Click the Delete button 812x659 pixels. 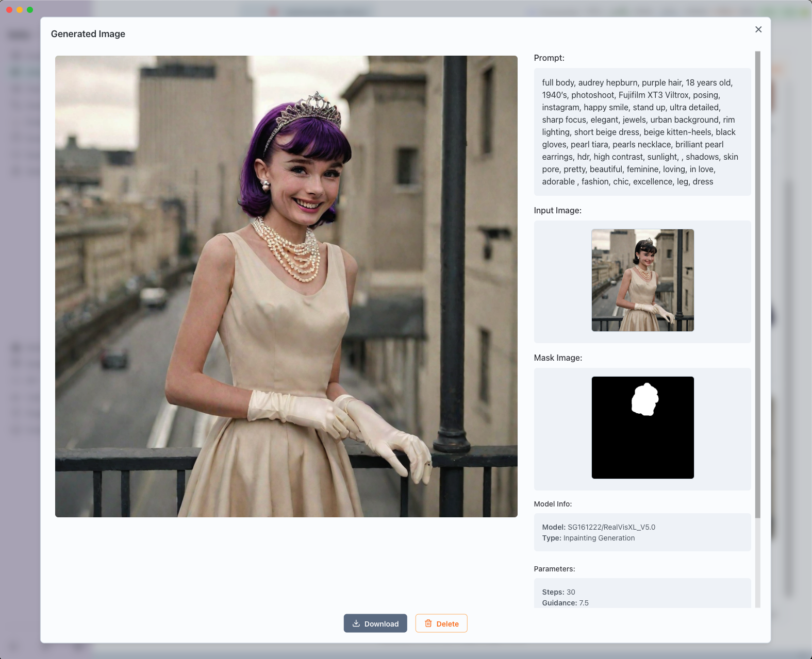[x=441, y=623]
